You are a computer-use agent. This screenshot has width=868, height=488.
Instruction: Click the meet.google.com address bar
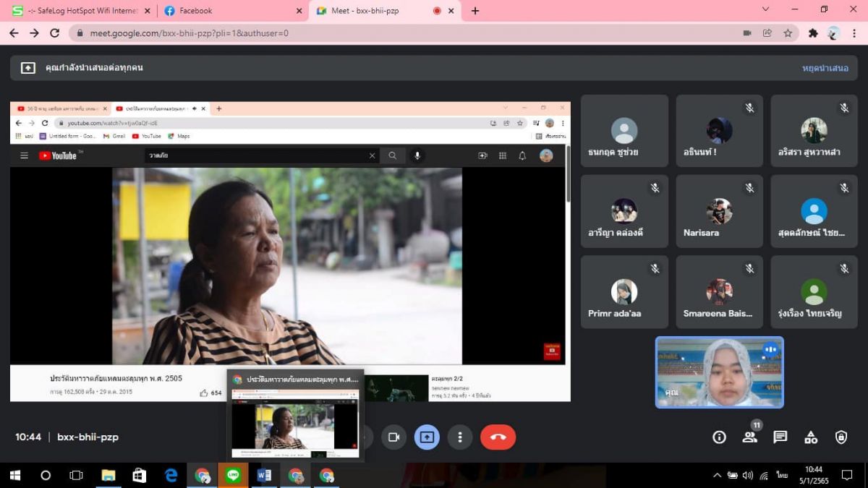click(x=362, y=33)
